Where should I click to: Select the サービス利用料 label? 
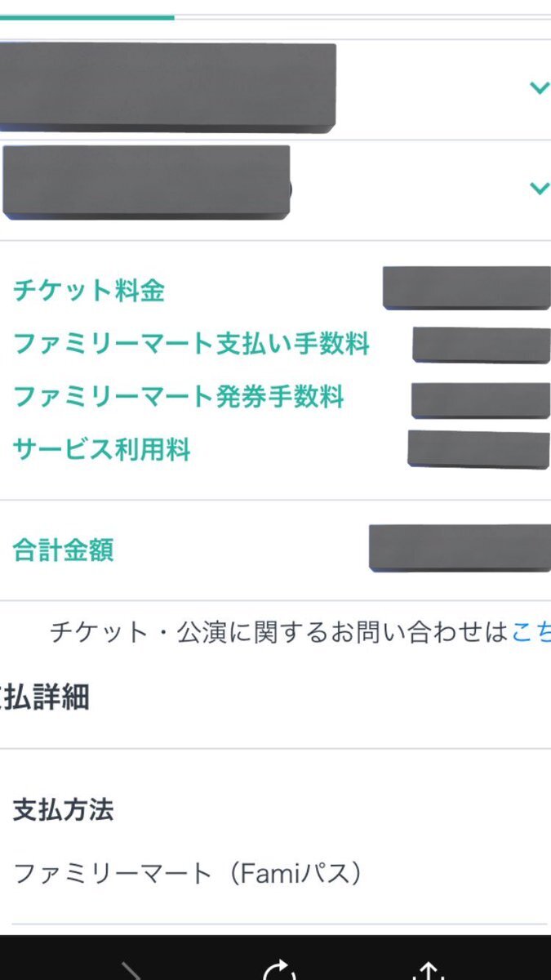pyautogui.click(x=102, y=449)
